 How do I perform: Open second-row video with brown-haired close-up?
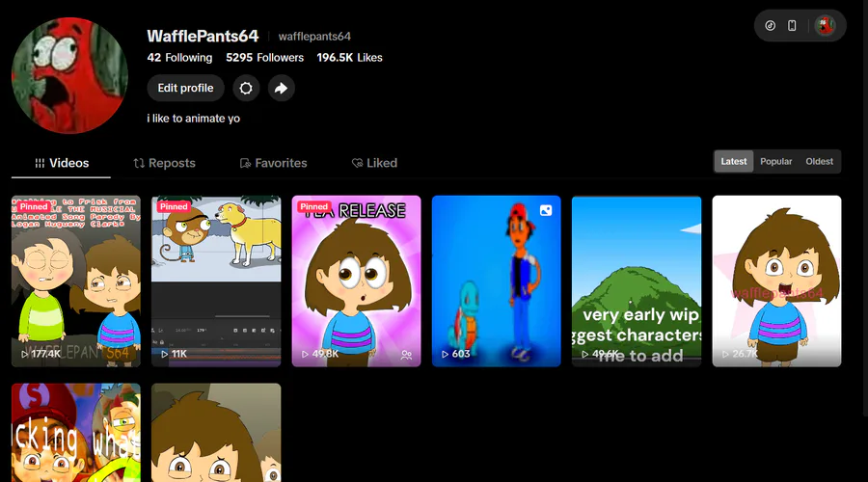[x=216, y=433]
